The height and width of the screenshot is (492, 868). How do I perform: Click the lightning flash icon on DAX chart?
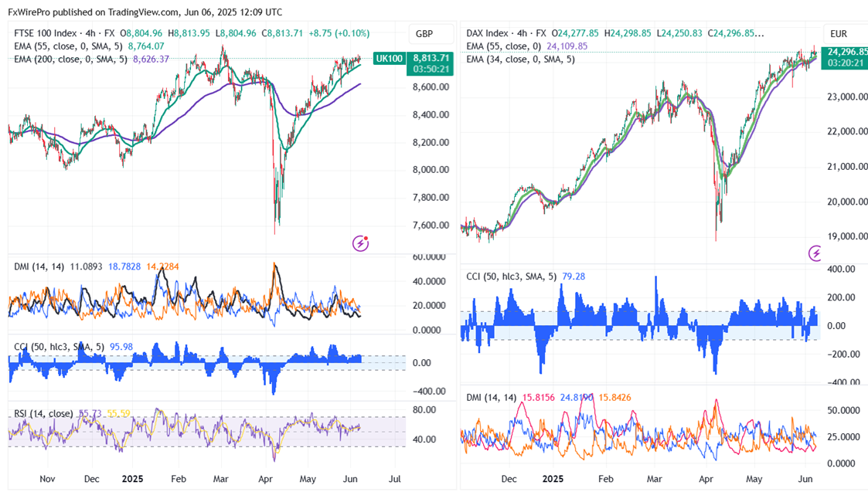tap(815, 253)
